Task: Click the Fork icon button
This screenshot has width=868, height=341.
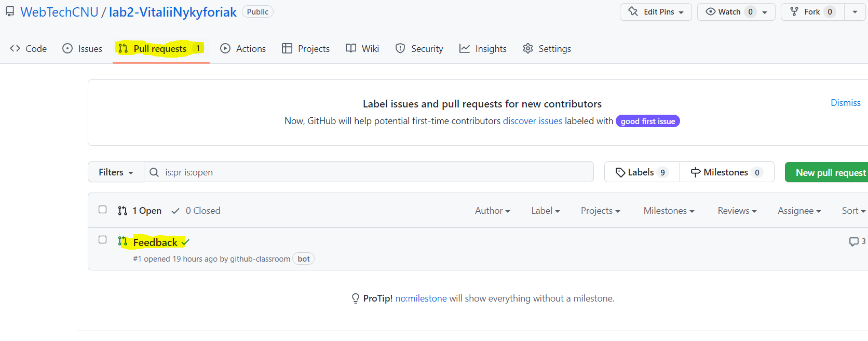Action: coord(794,11)
